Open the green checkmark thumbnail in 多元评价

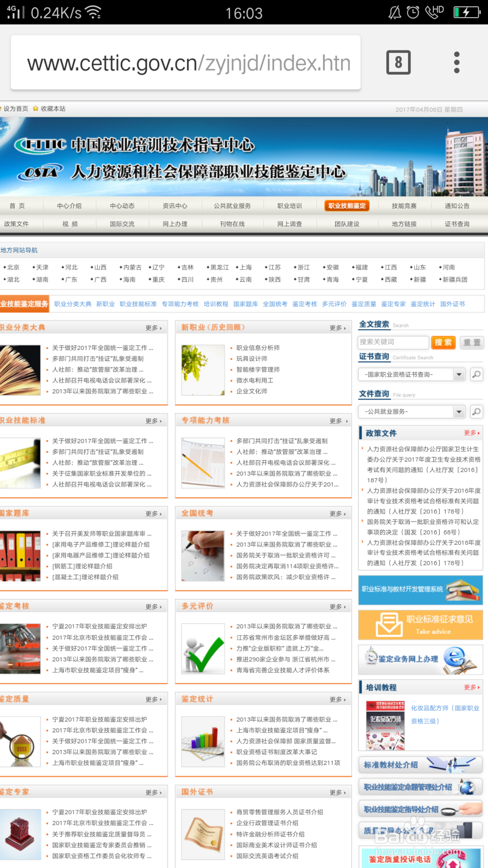point(203,649)
